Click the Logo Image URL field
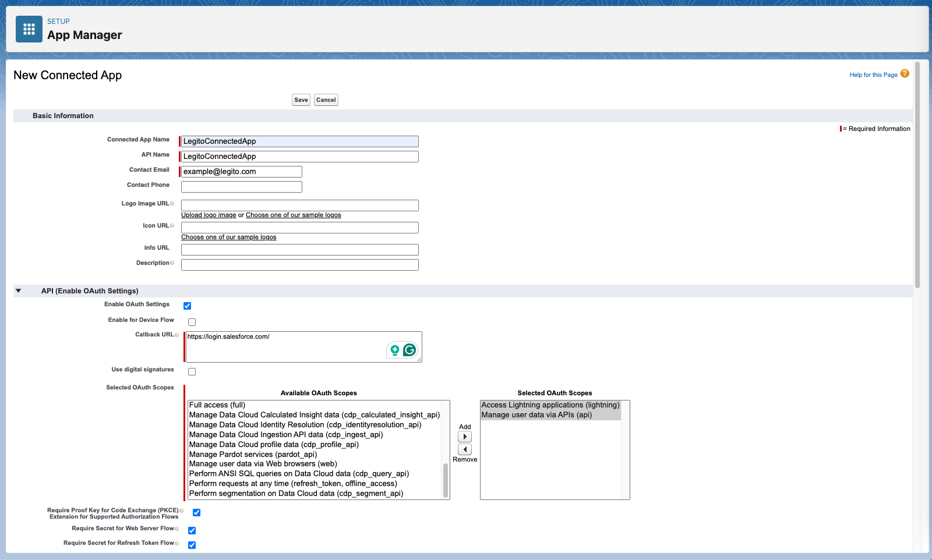932x560 pixels. click(300, 205)
